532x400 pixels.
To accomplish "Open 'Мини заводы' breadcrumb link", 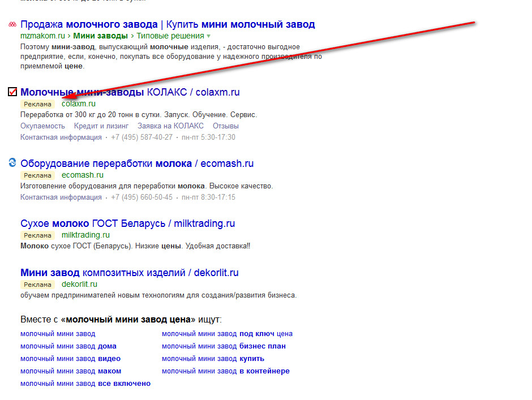I will 100,36.
